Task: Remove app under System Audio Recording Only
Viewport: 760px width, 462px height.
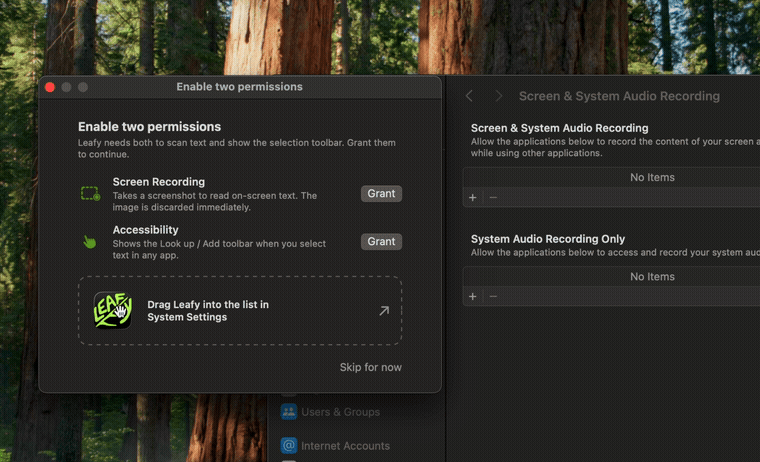Action: tap(493, 296)
